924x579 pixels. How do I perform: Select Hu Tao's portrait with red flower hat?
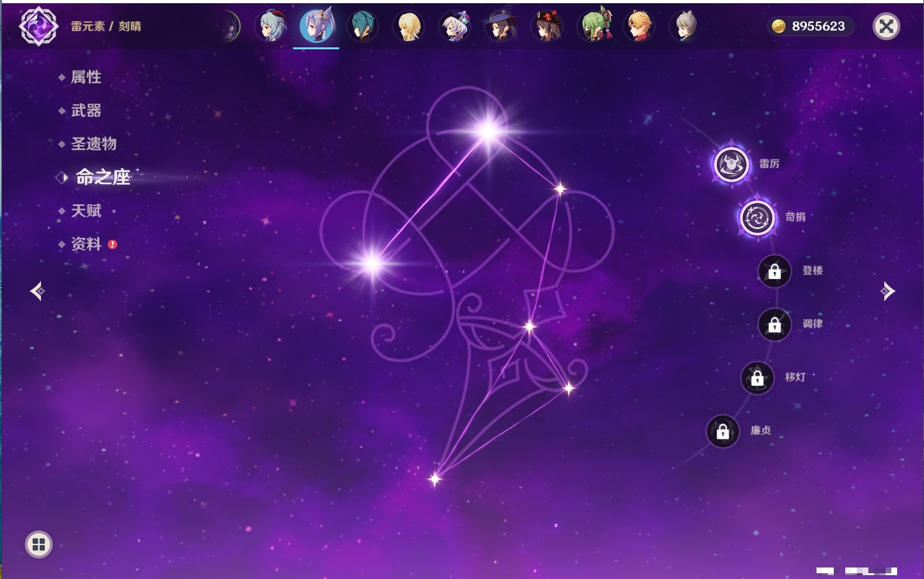tap(546, 26)
